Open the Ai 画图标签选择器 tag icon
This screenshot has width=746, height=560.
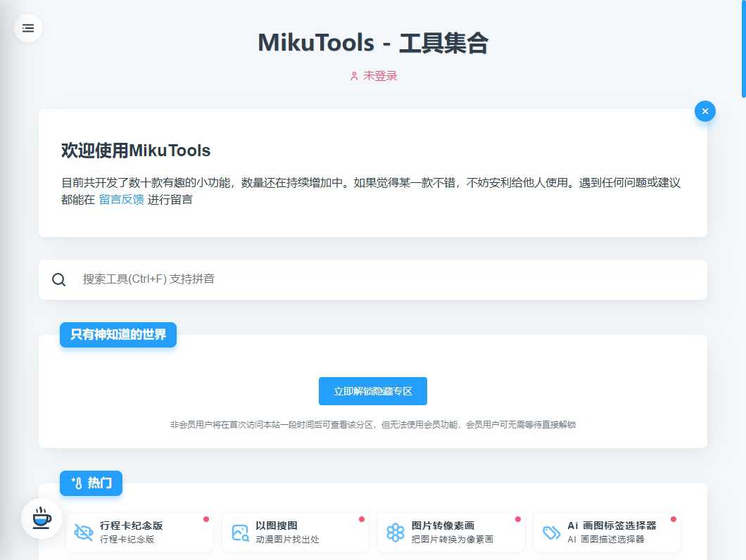click(x=552, y=533)
